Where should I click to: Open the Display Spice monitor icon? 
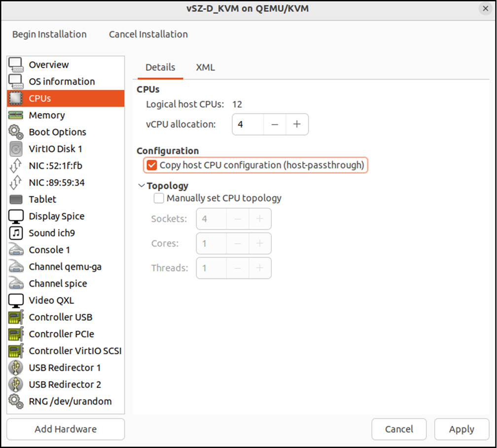pyautogui.click(x=16, y=217)
